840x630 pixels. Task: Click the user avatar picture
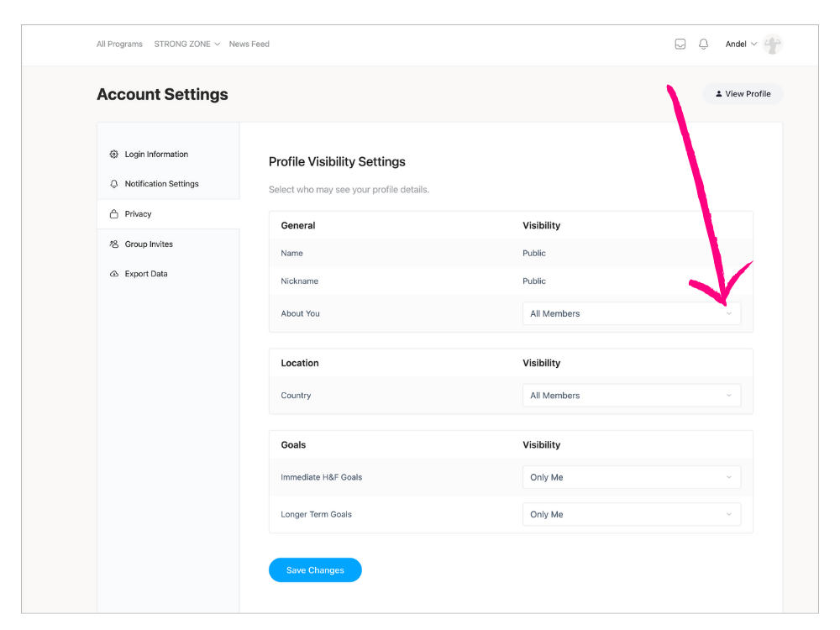pyautogui.click(x=772, y=45)
